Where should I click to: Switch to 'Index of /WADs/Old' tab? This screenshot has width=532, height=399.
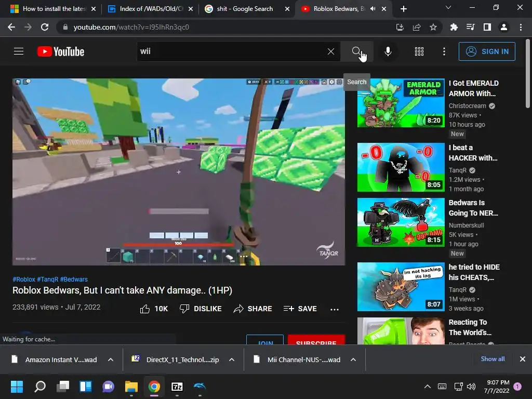pos(151,9)
